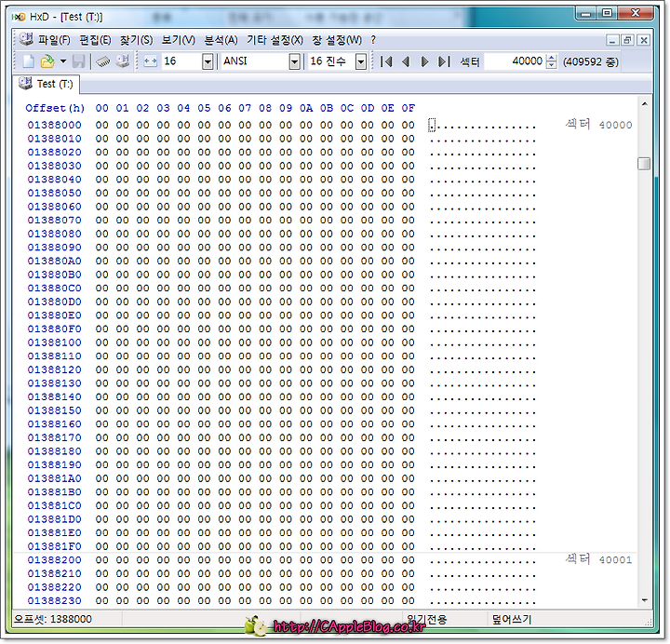Open the bytes per row 16 dropdown

(x=208, y=62)
